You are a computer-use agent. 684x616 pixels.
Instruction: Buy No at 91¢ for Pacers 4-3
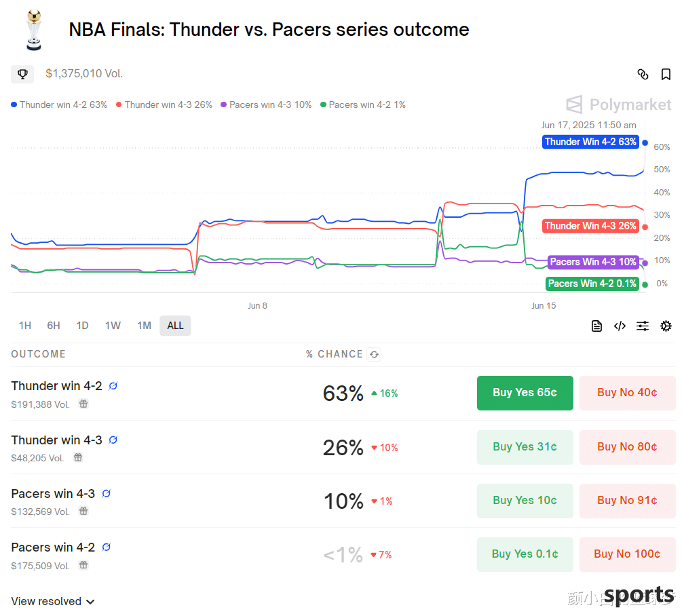(x=627, y=501)
